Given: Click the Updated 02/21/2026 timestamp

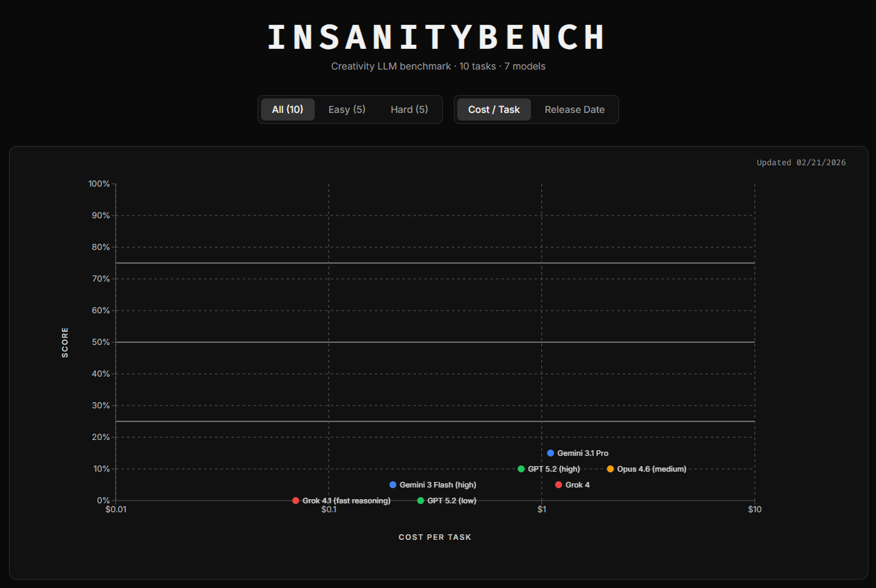Looking at the screenshot, I should click(x=801, y=162).
